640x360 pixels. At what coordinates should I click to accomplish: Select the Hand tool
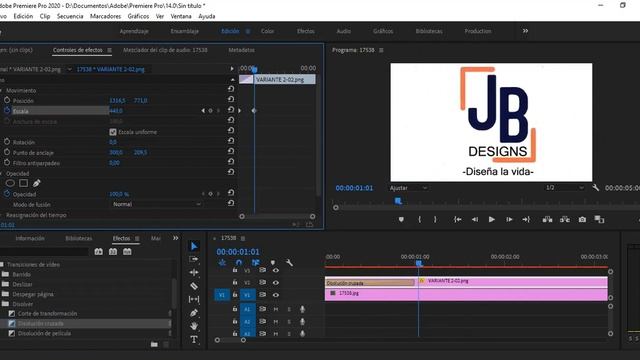[x=194, y=326]
